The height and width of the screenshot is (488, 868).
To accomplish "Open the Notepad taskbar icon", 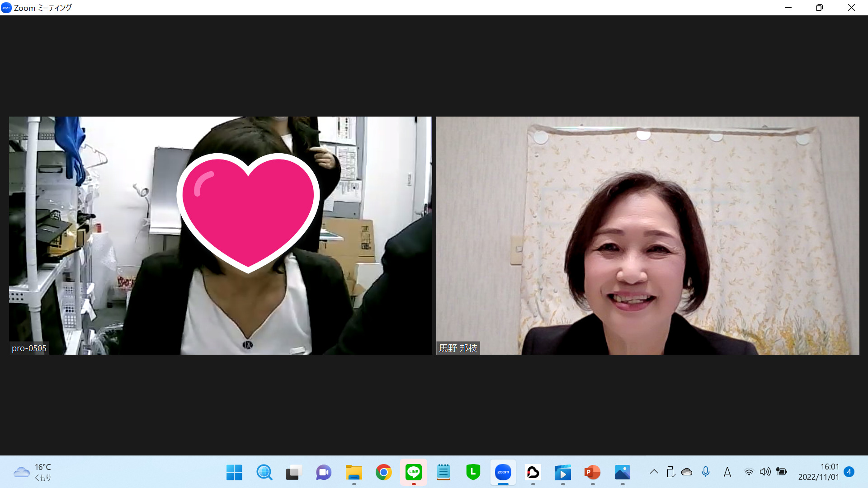I will [x=443, y=473].
